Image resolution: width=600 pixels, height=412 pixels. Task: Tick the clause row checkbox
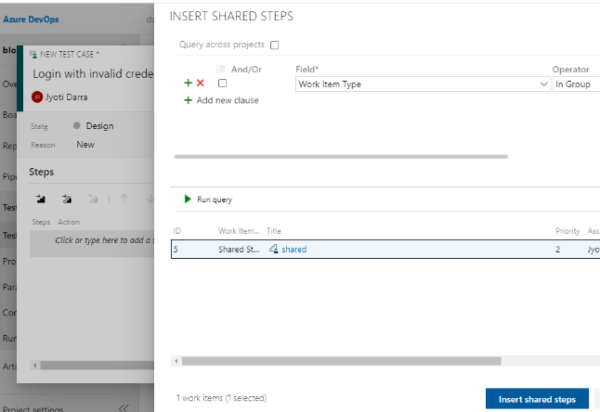222,84
